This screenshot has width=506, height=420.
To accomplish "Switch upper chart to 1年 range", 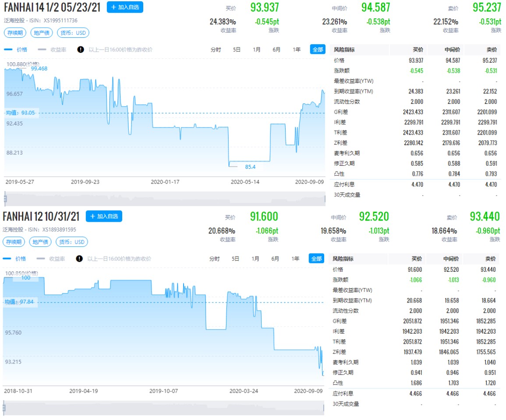I will (297, 50).
